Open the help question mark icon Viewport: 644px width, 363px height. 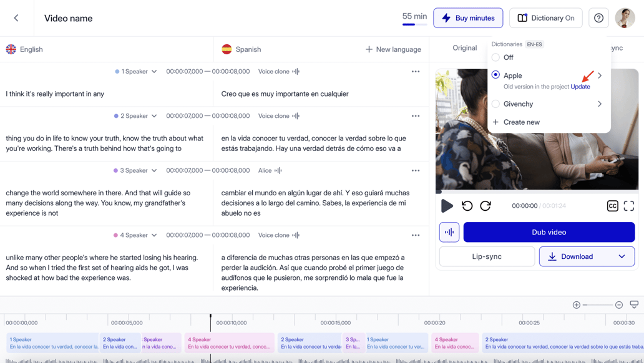[598, 18]
